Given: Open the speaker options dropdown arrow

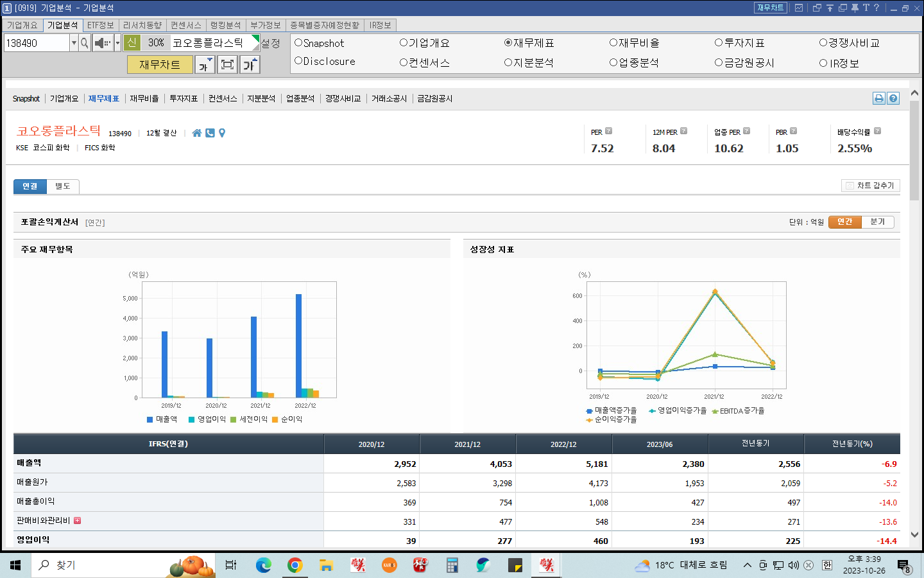Looking at the screenshot, I should [x=117, y=43].
